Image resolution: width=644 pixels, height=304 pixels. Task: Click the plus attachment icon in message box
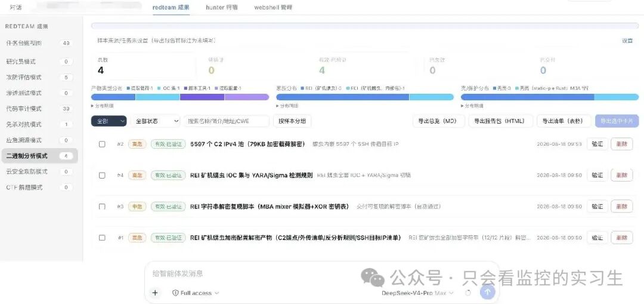[x=155, y=293]
